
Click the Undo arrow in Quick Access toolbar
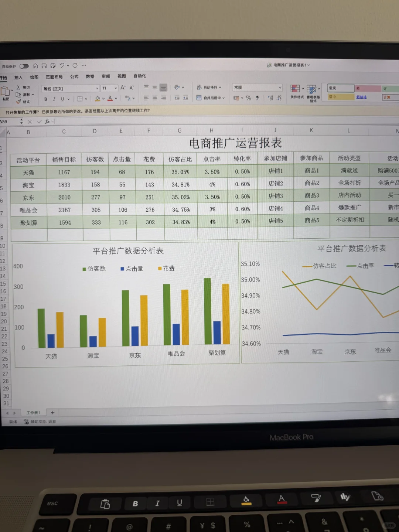62,65
